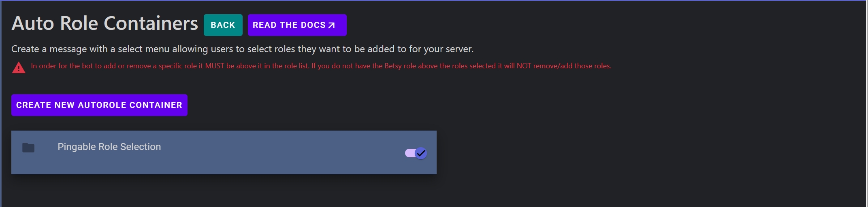Disable the Pingable Role Selection toggle
This screenshot has width=868, height=207.
(416, 153)
